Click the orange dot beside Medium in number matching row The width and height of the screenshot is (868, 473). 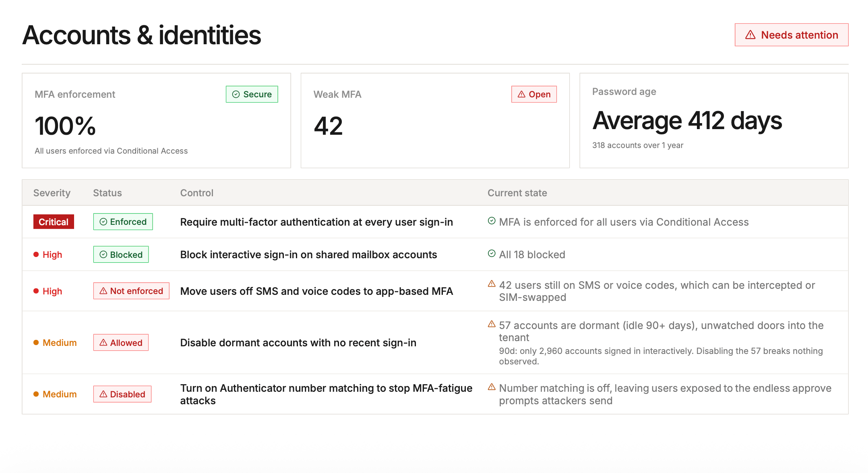pos(36,394)
